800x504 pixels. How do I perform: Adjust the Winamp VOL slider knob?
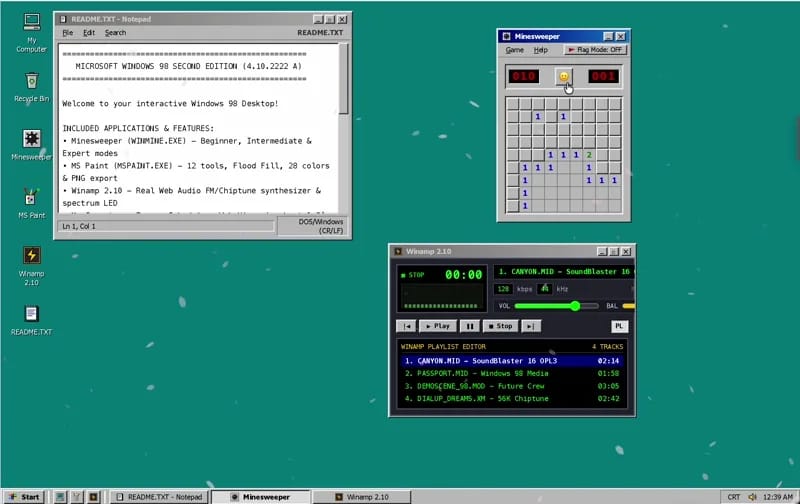click(x=575, y=306)
